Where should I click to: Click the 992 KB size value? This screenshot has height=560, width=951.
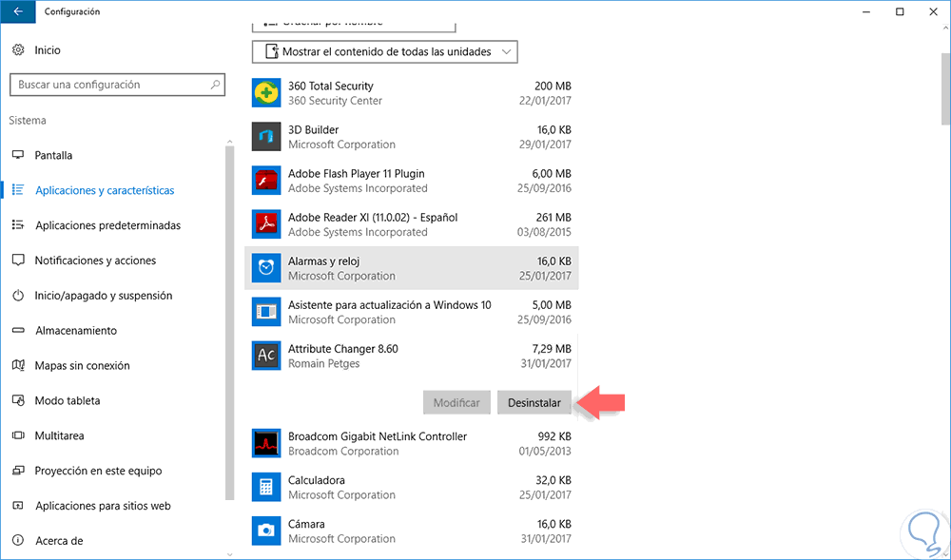click(x=554, y=436)
